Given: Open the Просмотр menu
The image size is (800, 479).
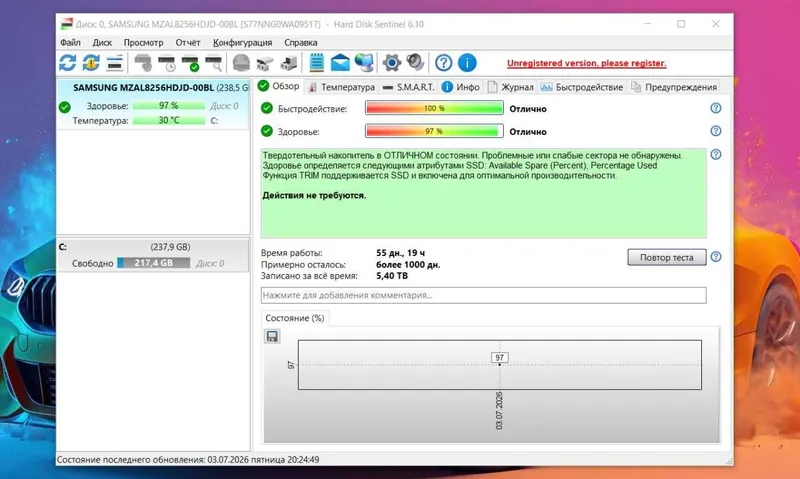Looking at the screenshot, I should 143,42.
